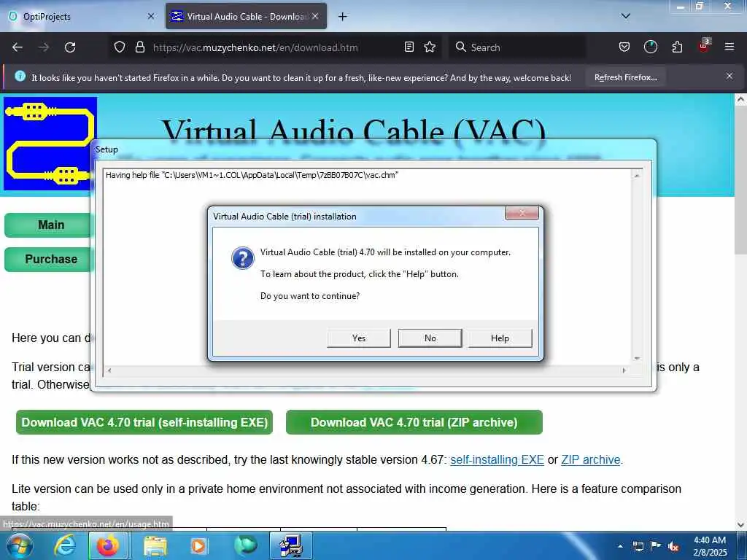Image resolution: width=747 pixels, height=560 pixels.
Task: Click Setup log vertical scroll up arrow
Action: point(636,176)
